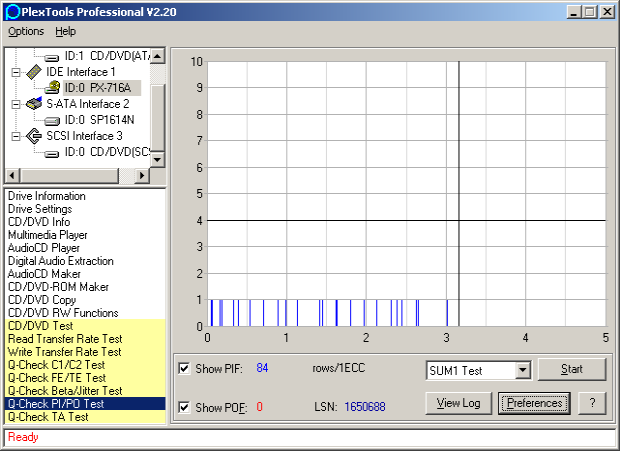620x451 pixels.
Task: Select Q-Check TA Test
Action: point(85,417)
